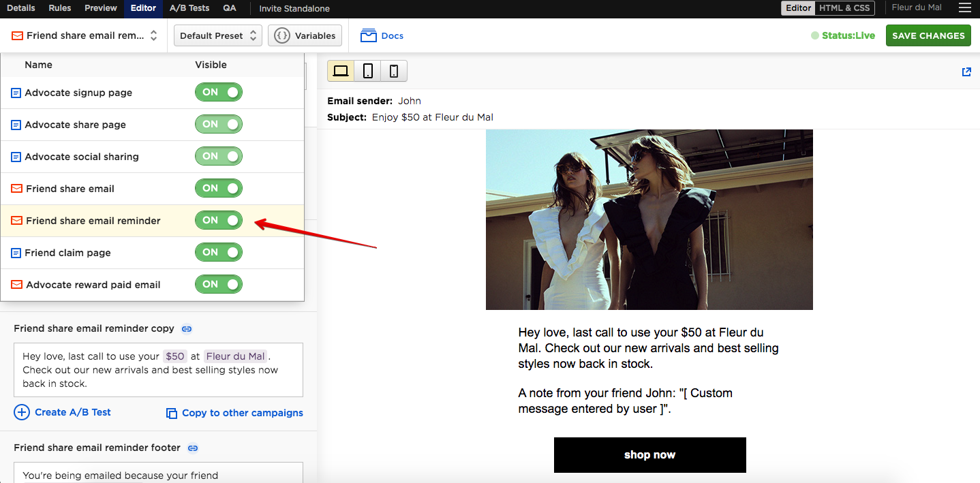The image size is (980, 483).
Task: Select the Advocate signup page row label
Action: 79,93
